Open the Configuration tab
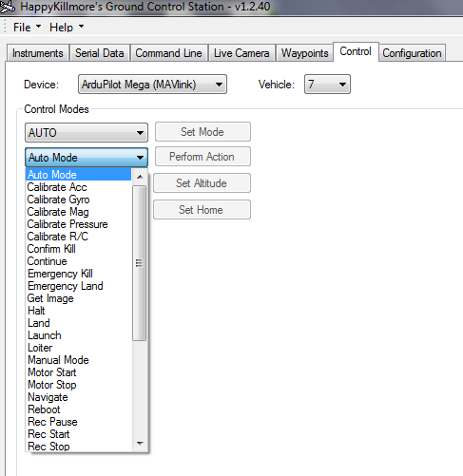 point(412,53)
